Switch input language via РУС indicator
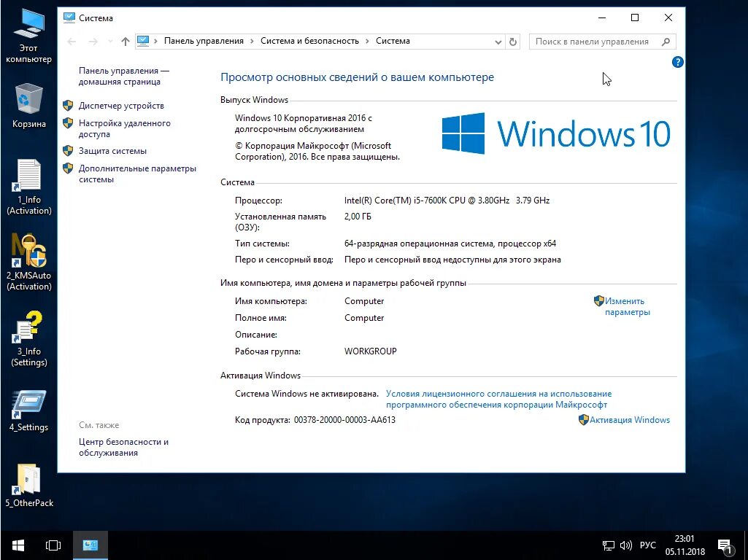This screenshot has height=560, width=748. click(648, 545)
